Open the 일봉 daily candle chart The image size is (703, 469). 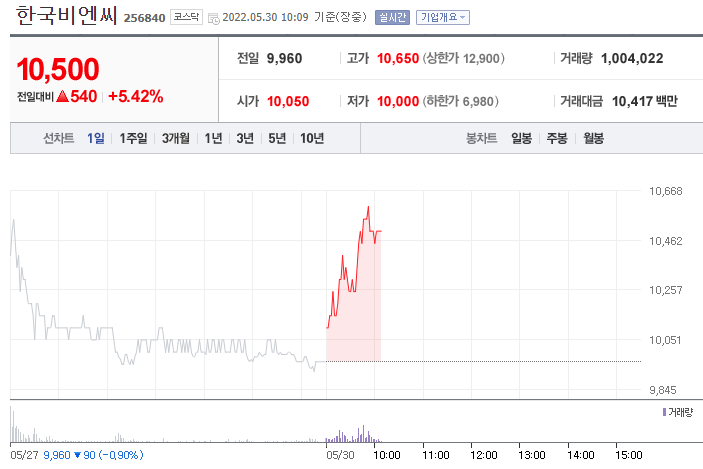(x=521, y=138)
